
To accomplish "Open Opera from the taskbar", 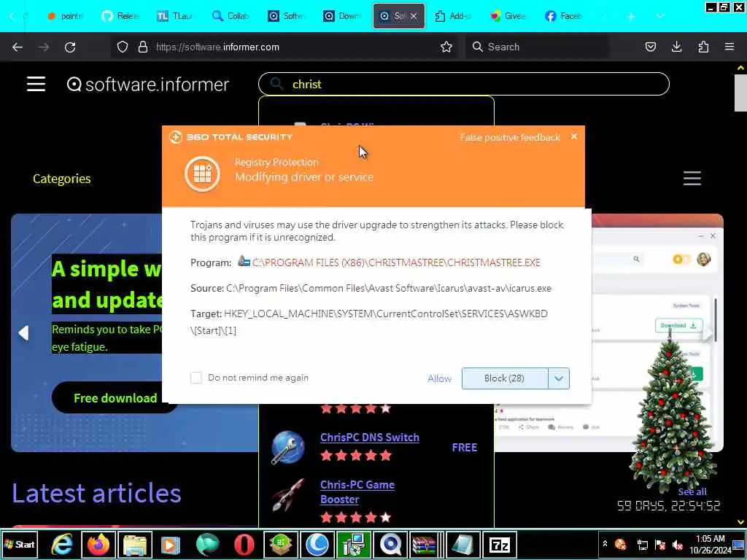I will point(244,544).
